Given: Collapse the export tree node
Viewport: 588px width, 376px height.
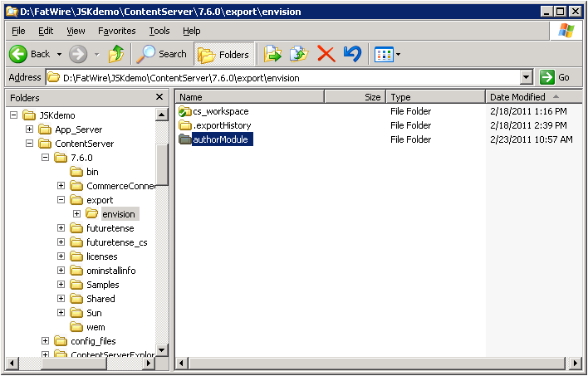Looking at the screenshot, I should [61, 200].
